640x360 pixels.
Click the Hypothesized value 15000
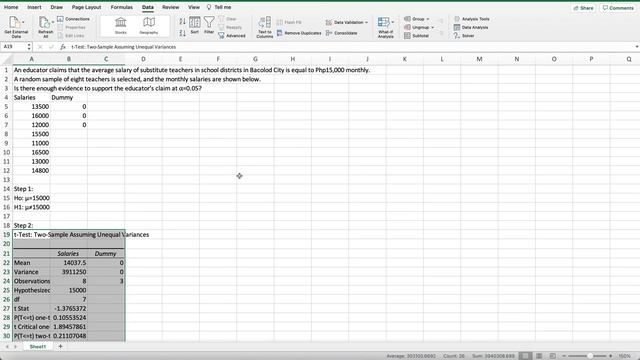(x=69, y=290)
